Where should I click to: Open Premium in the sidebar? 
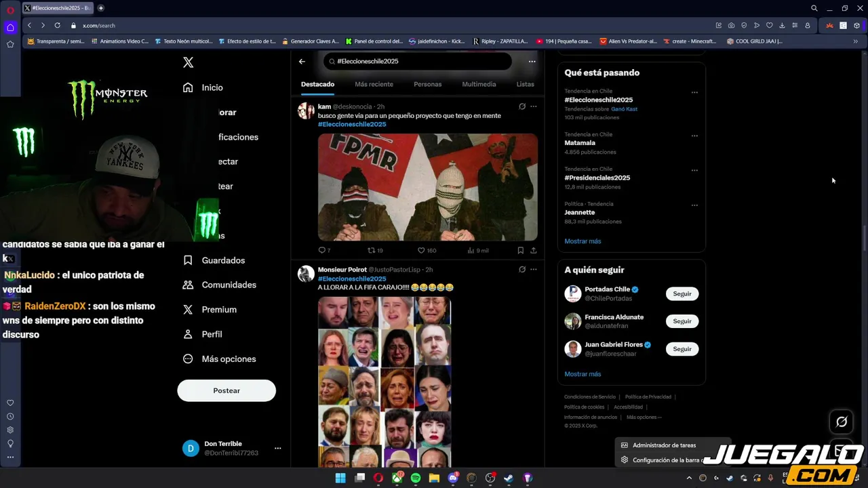(210, 310)
